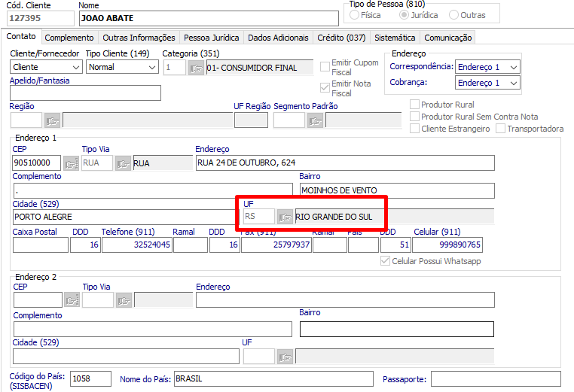Click UF field containing RS

(259, 217)
